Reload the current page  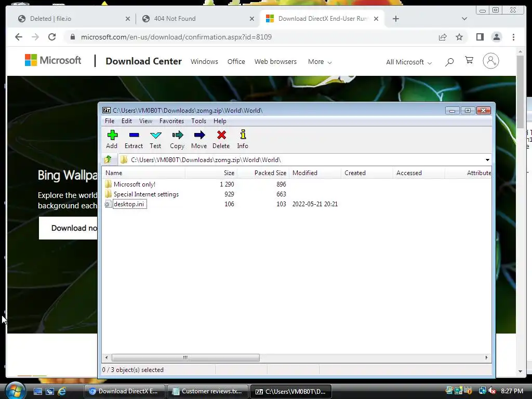pyautogui.click(x=52, y=37)
